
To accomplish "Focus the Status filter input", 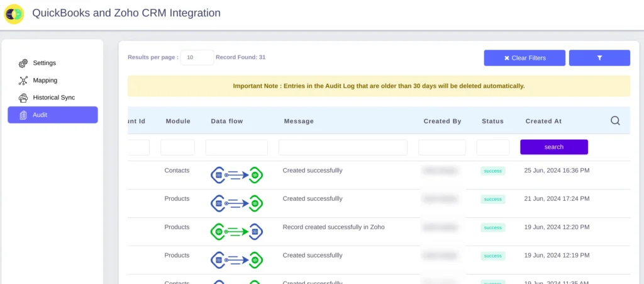I will [x=493, y=147].
